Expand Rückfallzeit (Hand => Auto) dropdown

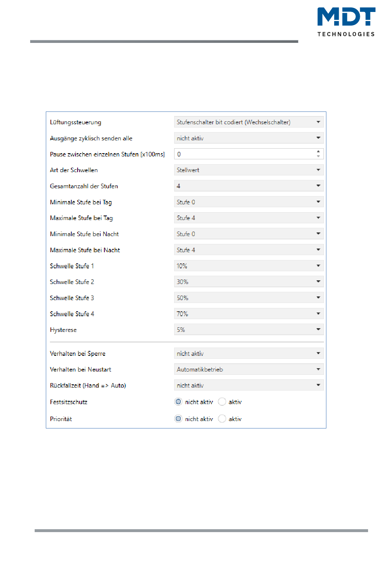click(x=249, y=386)
